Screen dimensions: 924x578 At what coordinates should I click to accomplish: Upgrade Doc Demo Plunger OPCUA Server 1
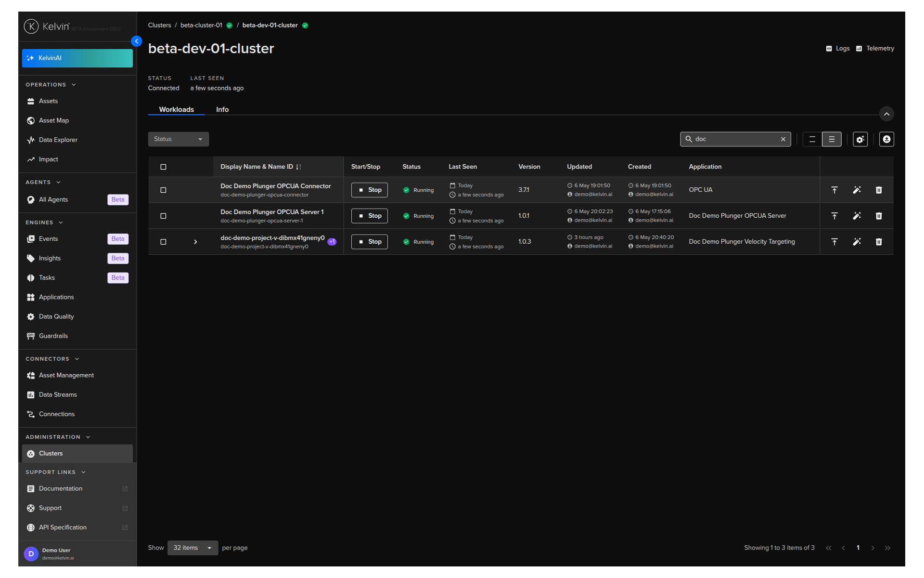(x=834, y=216)
